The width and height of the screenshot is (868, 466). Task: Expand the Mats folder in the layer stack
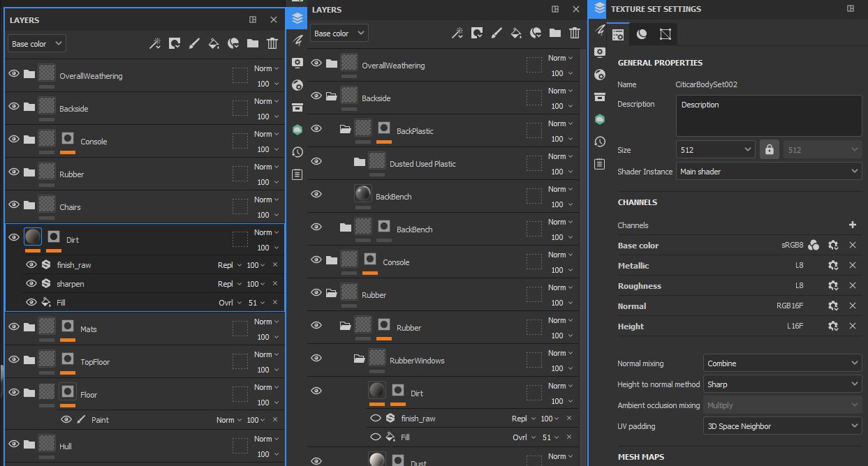[x=29, y=326]
